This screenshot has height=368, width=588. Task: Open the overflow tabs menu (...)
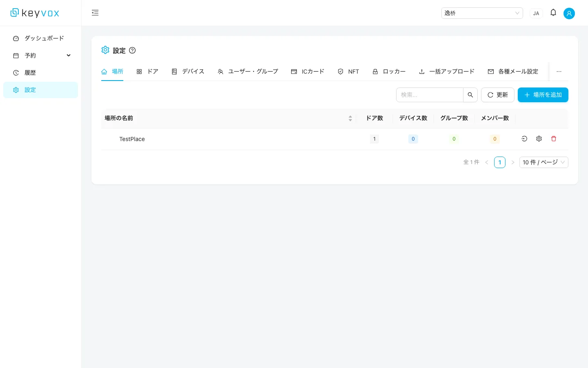pyautogui.click(x=559, y=72)
